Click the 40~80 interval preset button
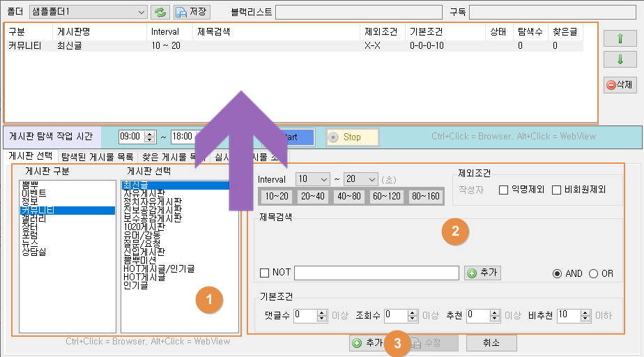Image resolution: width=644 pixels, height=357 pixels. pyautogui.click(x=349, y=197)
